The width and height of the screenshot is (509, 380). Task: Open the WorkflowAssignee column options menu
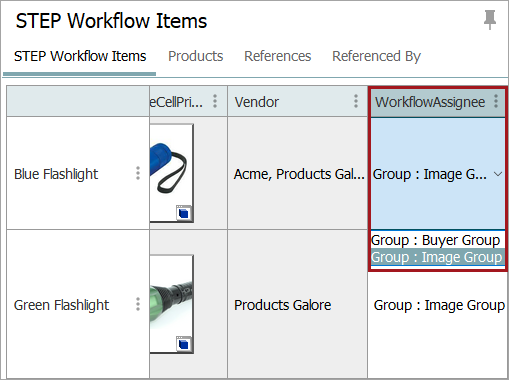[x=496, y=101]
